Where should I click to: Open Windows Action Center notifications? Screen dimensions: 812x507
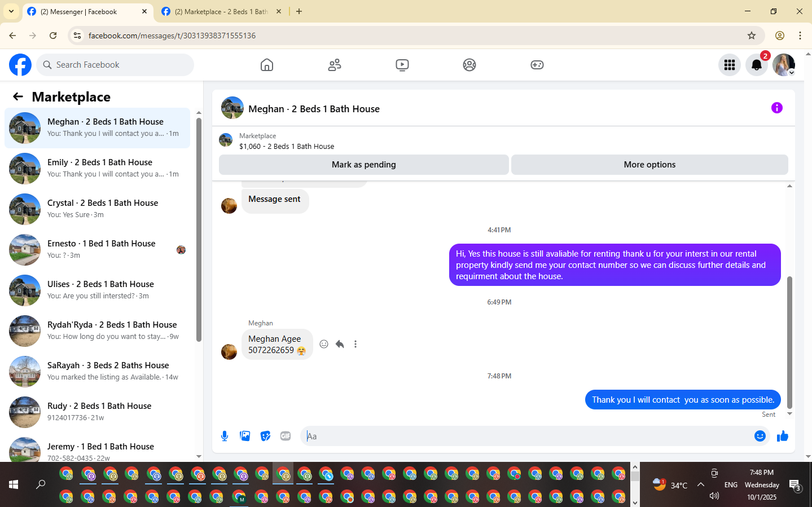(x=795, y=484)
